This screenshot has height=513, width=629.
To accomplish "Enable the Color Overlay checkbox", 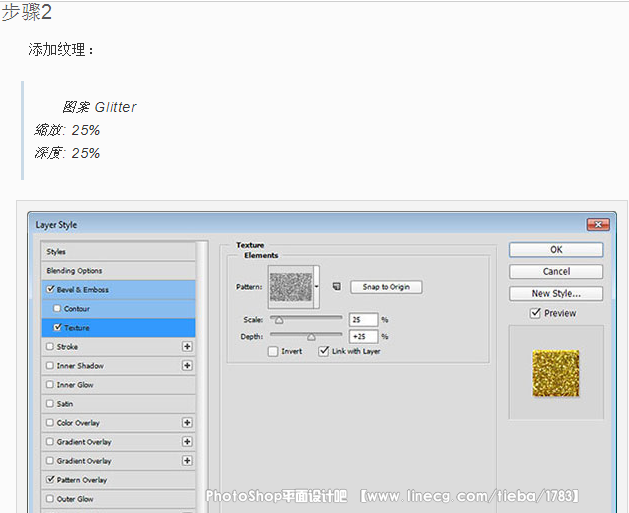I will pyautogui.click(x=50, y=423).
